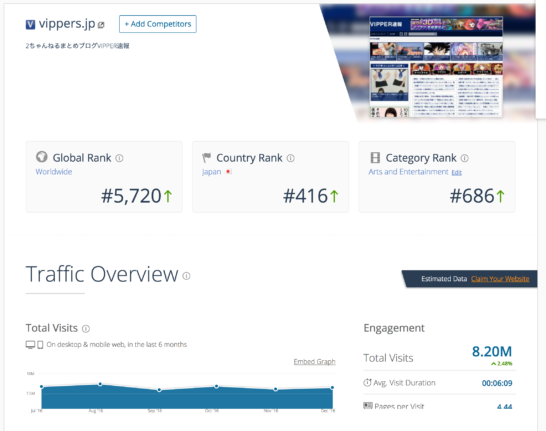Click Edit next to Arts and Entertainment
This screenshot has height=431, width=546.
pos(457,173)
